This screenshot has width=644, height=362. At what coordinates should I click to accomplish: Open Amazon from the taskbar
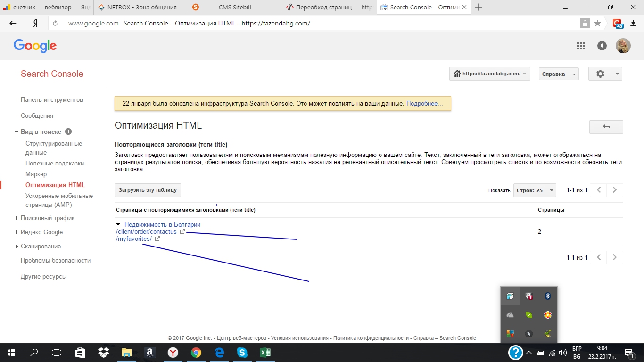[149, 352]
